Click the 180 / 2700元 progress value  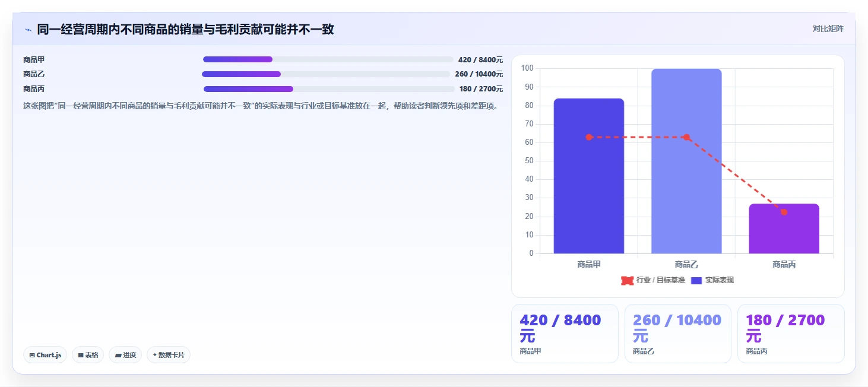pos(481,89)
